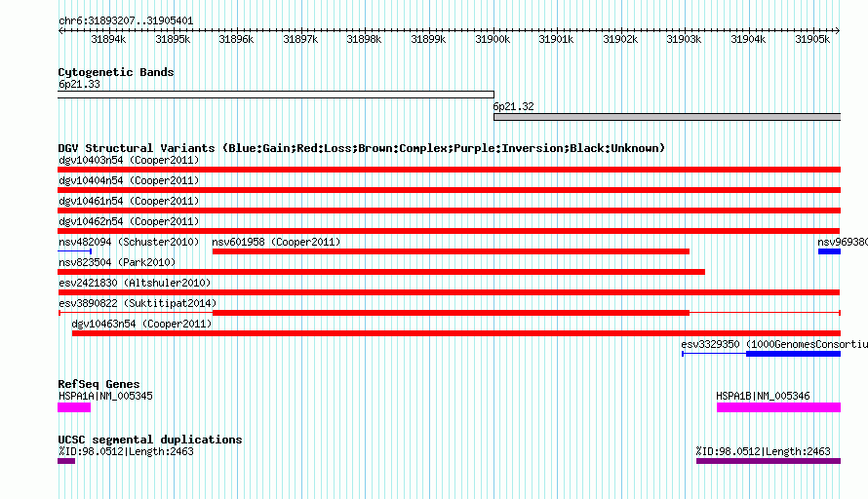Screen dimensions: 868x499
Task: Click the HSPA1A|NM_005345 gene label
Action: tap(105, 396)
